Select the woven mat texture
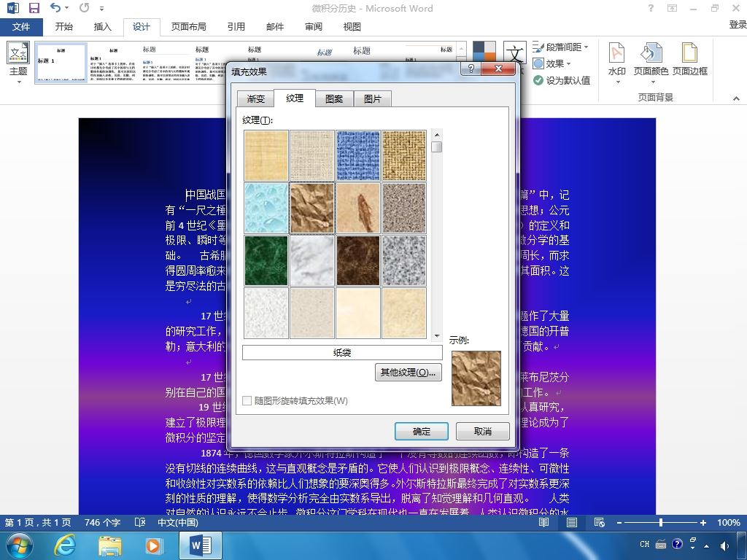Viewport: 747px width, 560px height. pos(404,156)
